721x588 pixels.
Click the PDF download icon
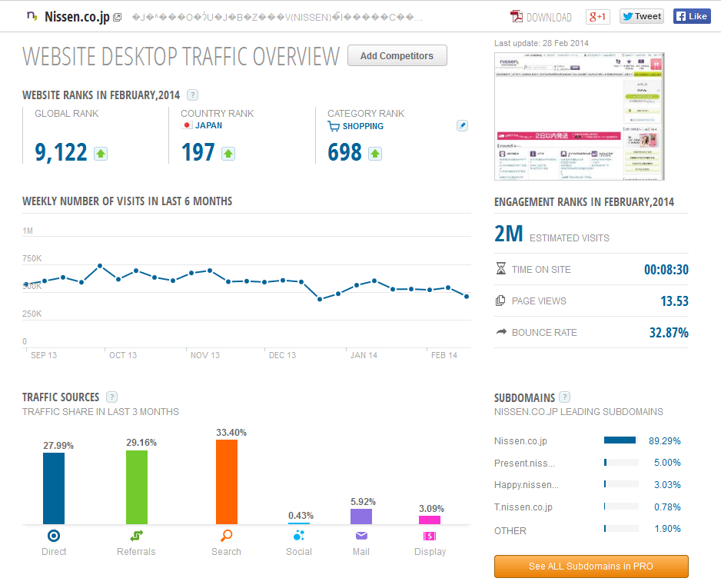click(x=517, y=17)
